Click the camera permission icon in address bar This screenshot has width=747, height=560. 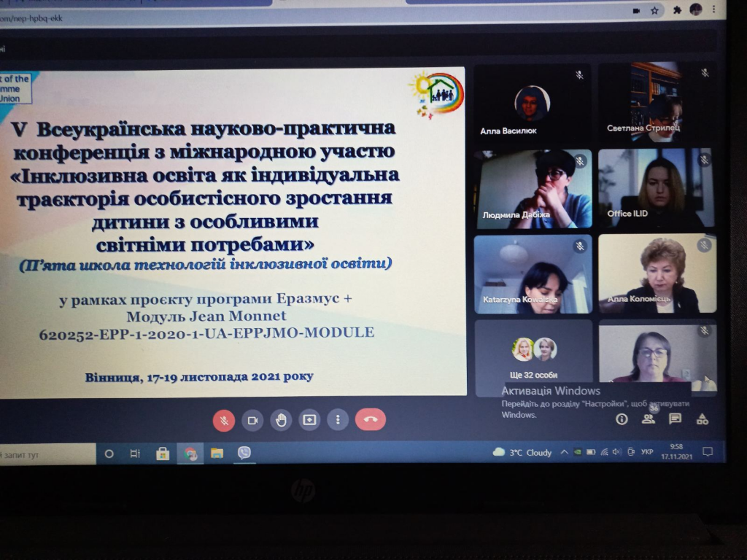tap(636, 10)
